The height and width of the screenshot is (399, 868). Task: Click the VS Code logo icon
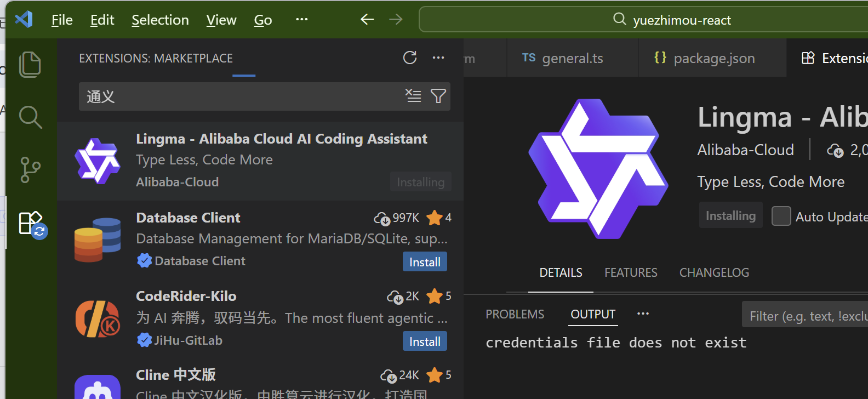(24, 20)
